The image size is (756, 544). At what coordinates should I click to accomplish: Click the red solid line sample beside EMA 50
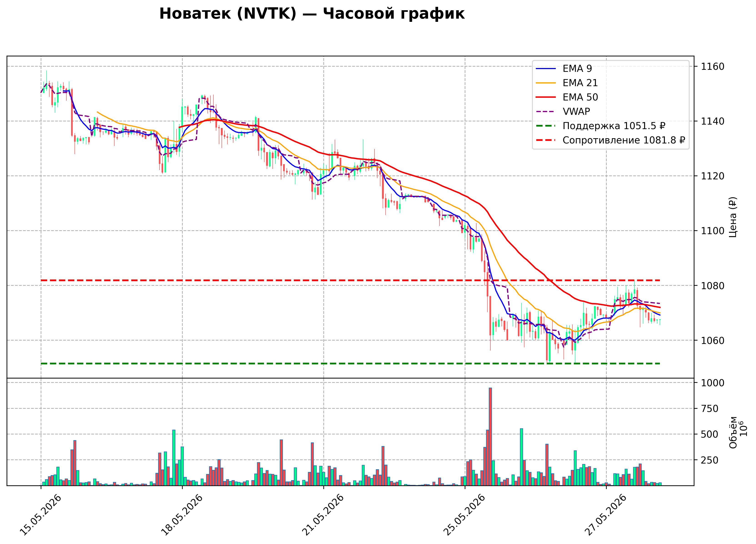click(546, 97)
